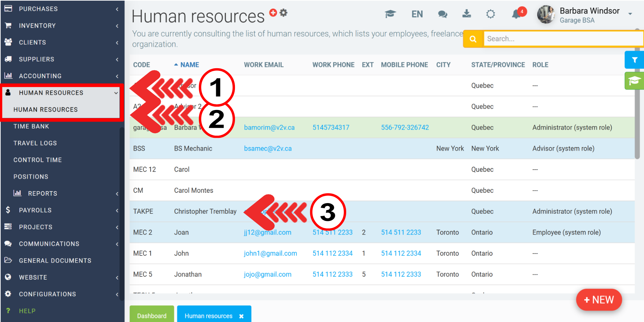The width and height of the screenshot is (644, 322).
Task: Click the orange search magnifier button
Action: [473, 39]
